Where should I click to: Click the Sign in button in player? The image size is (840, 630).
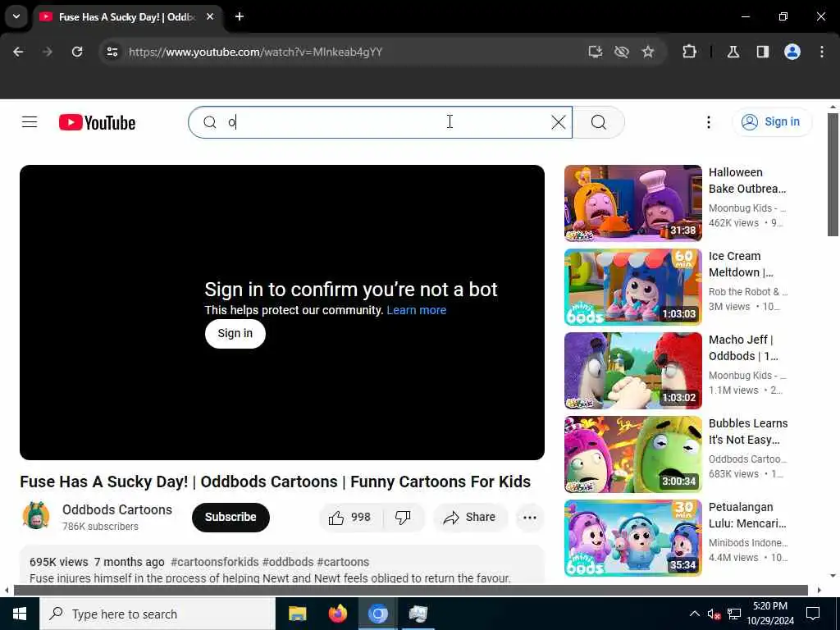coord(235,333)
